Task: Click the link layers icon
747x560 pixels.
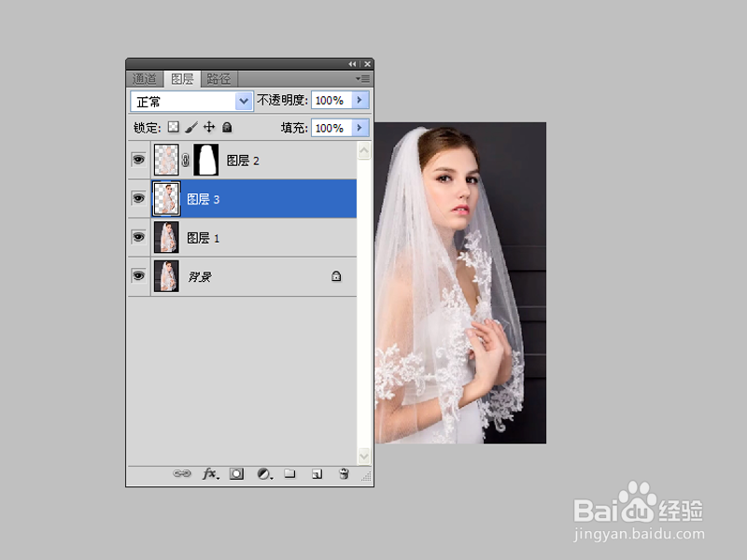Action: click(181, 473)
